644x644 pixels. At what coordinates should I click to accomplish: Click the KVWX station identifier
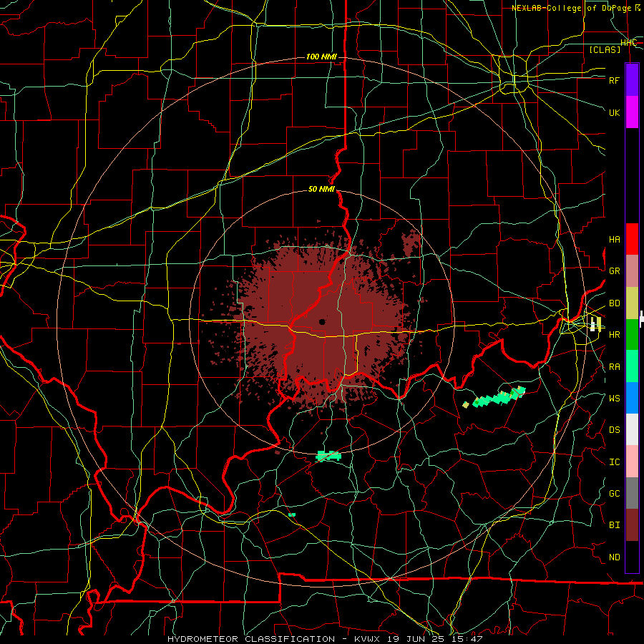coord(367,639)
